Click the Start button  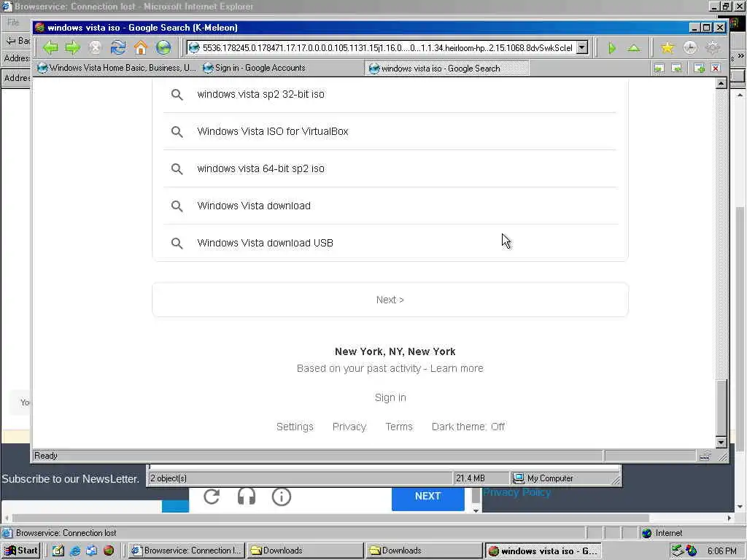[x=20, y=551]
